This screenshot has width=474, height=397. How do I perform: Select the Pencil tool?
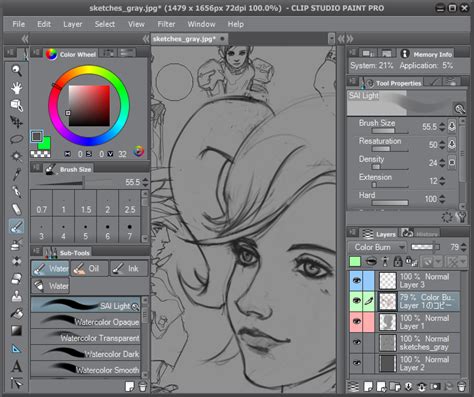pyautogui.click(x=16, y=209)
